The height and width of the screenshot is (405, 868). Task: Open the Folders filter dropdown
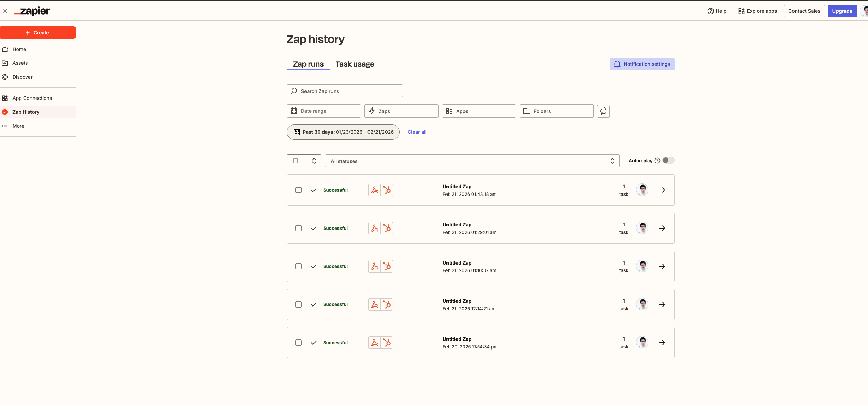pos(556,111)
